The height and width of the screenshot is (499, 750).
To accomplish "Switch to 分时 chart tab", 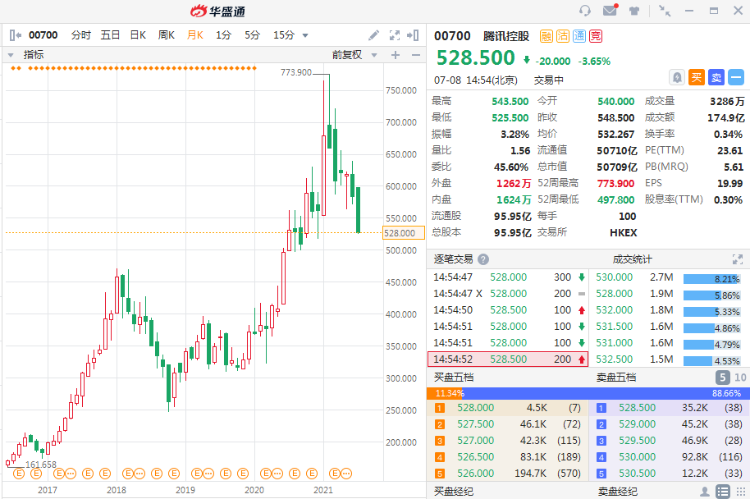I will click(x=80, y=35).
